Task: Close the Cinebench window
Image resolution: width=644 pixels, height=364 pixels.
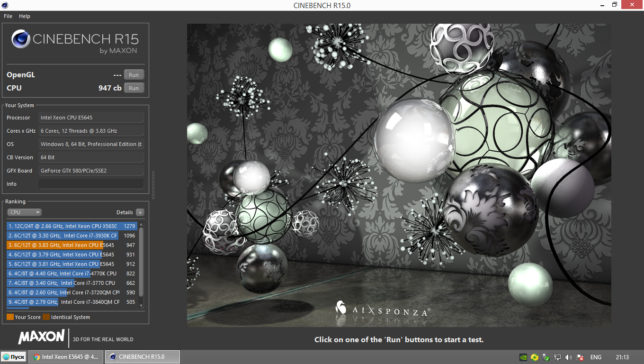Action: click(632, 5)
